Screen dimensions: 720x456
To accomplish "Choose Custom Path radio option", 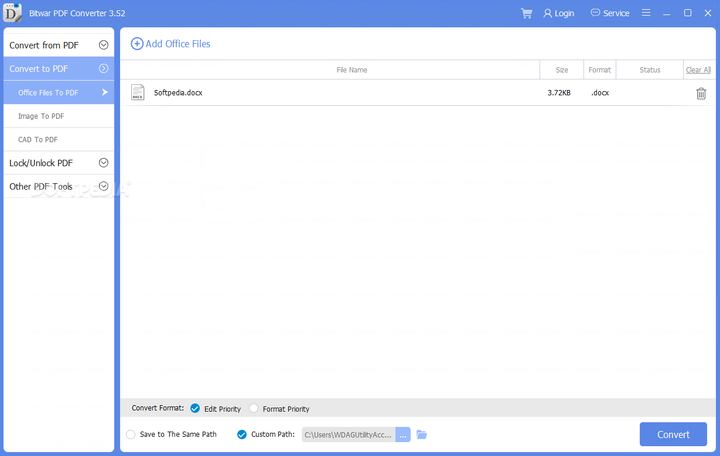I will tap(242, 434).
